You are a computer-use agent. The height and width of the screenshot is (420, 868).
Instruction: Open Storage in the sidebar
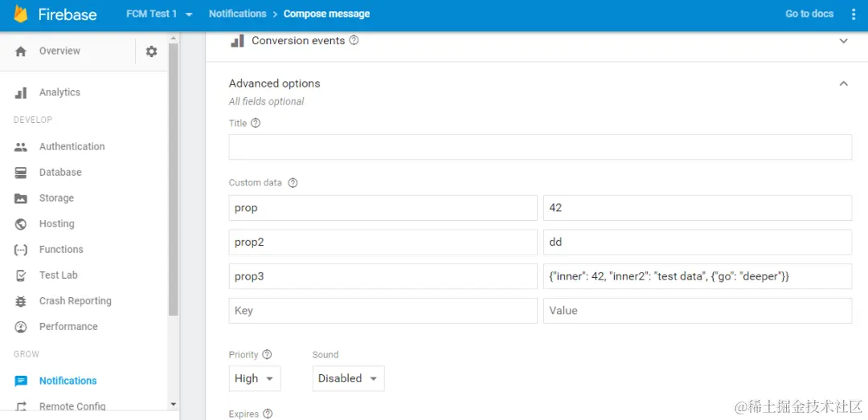pyautogui.click(x=56, y=198)
